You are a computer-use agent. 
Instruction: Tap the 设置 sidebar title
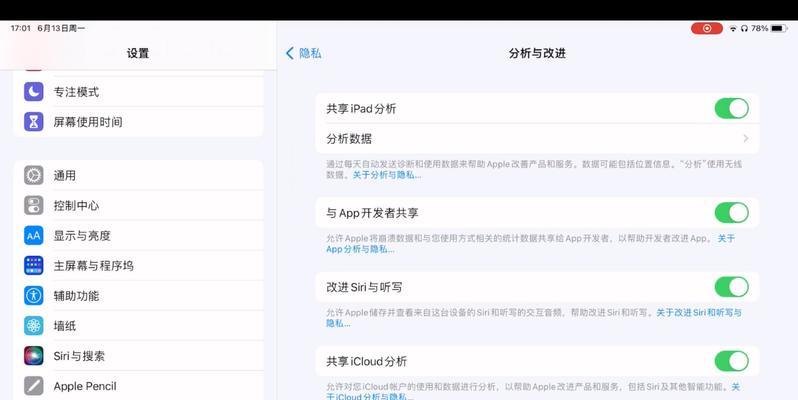[138, 53]
